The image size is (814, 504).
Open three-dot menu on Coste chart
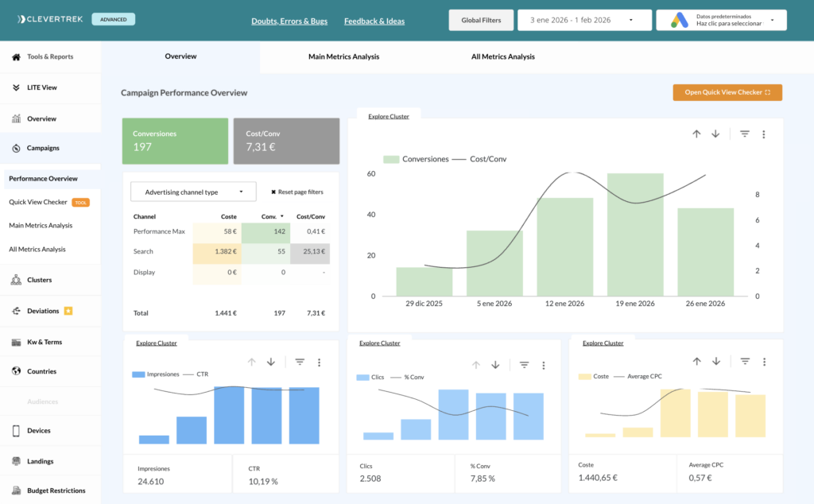[x=764, y=362]
